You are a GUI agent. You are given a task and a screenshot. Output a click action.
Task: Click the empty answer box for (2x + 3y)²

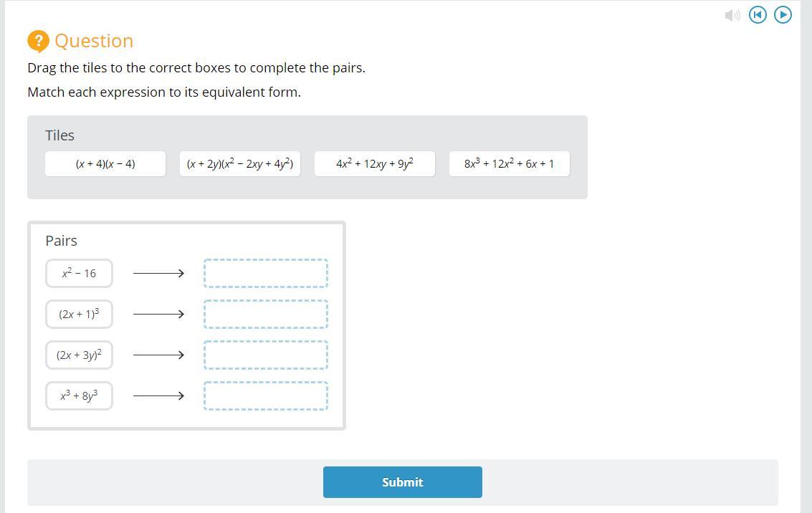coord(266,355)
